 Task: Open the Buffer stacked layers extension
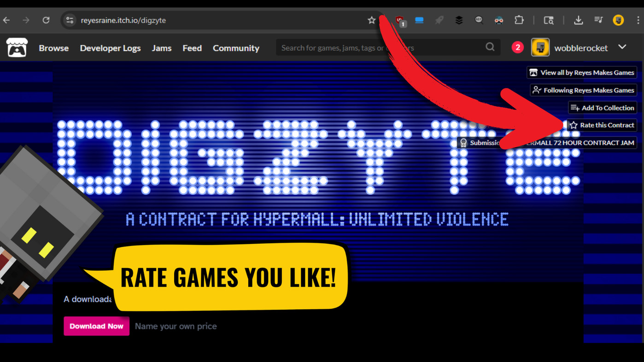(459, 20)
